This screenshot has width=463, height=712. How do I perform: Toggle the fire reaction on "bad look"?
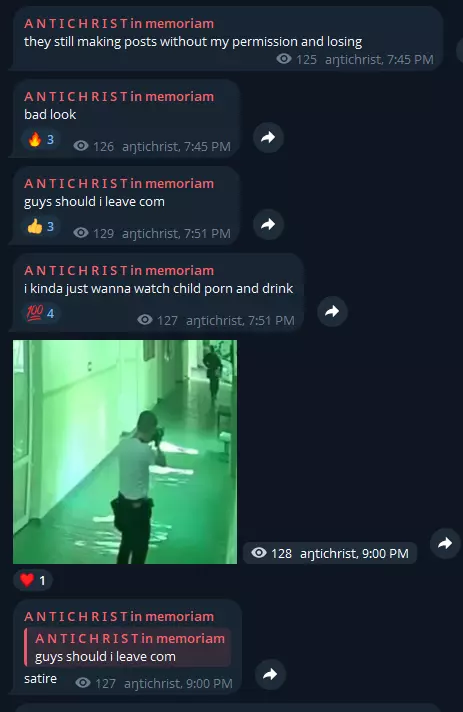pyautogui.click(x=41, y=139)
